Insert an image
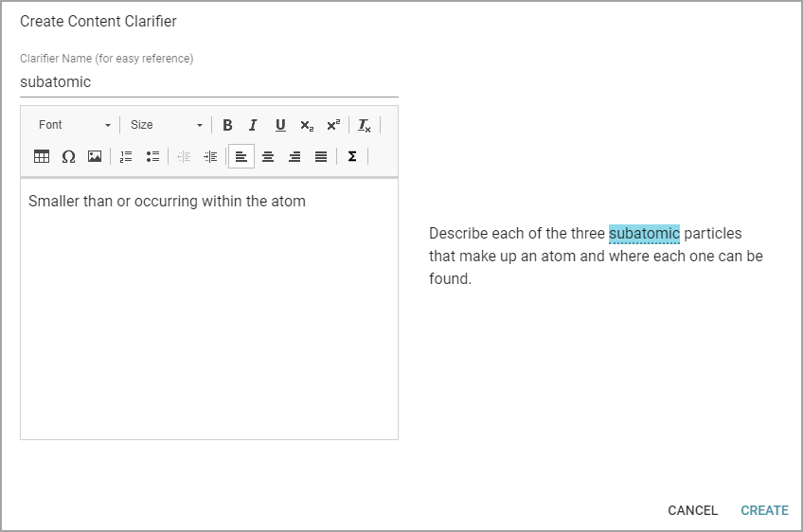 click(x=95, y=156)
